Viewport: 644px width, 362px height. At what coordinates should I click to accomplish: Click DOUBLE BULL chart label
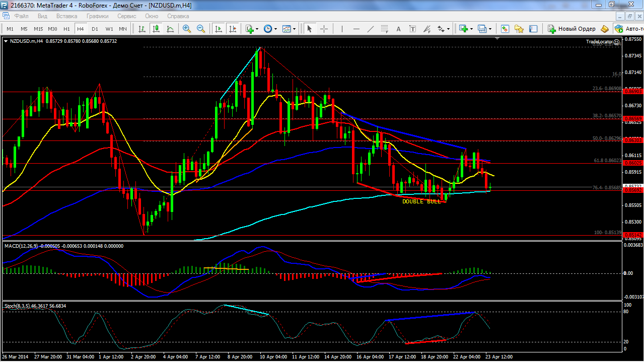point(421,201)
